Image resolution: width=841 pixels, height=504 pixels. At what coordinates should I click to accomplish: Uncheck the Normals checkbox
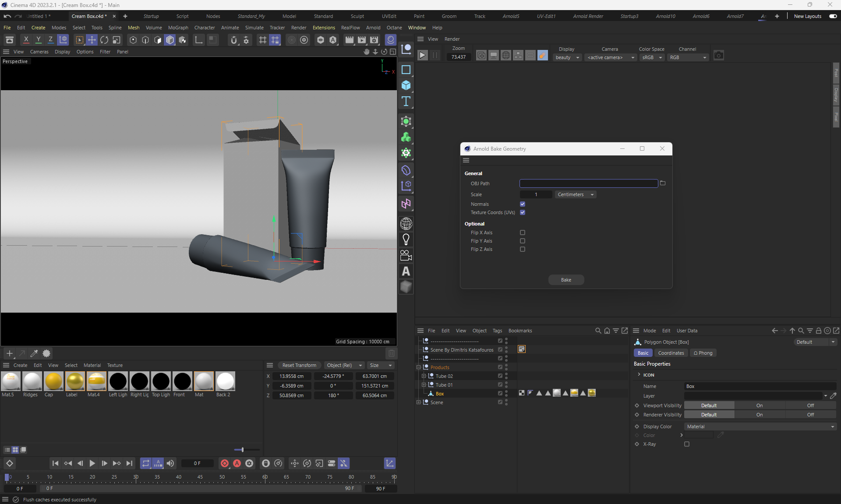coord(522,204)
